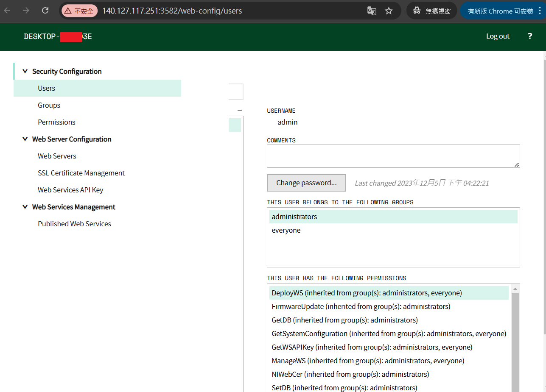
Task: Open the Web Servers page
Action: (57, 156)
